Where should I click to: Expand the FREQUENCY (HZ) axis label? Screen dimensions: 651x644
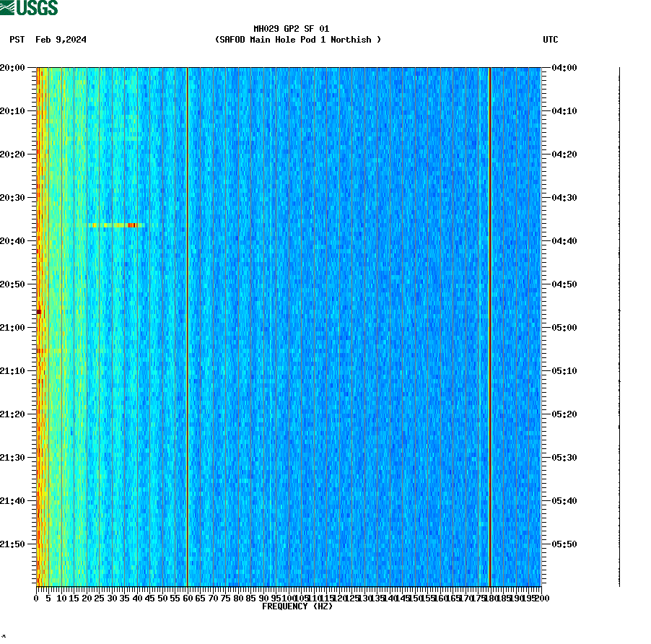point(297,607)
